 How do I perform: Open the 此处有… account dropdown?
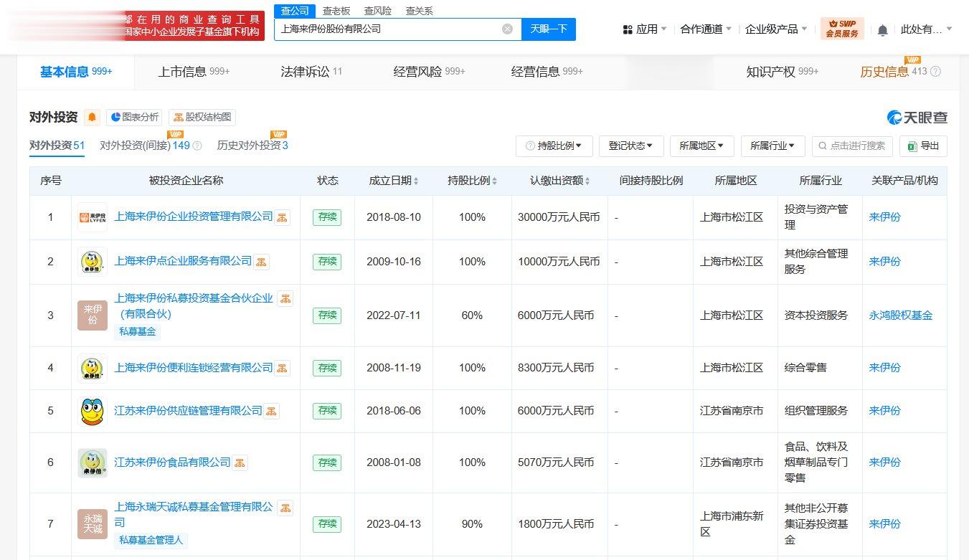click(x=927, y=29)
